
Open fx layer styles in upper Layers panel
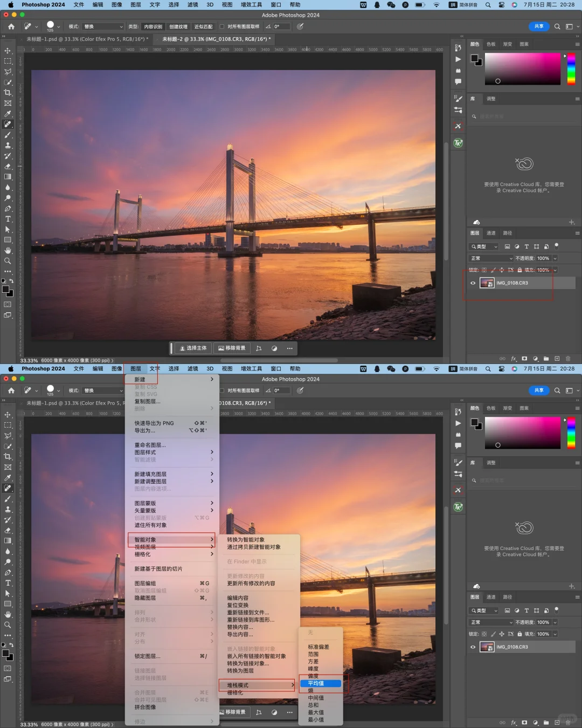pyautogui.click(x=514, y=359)
